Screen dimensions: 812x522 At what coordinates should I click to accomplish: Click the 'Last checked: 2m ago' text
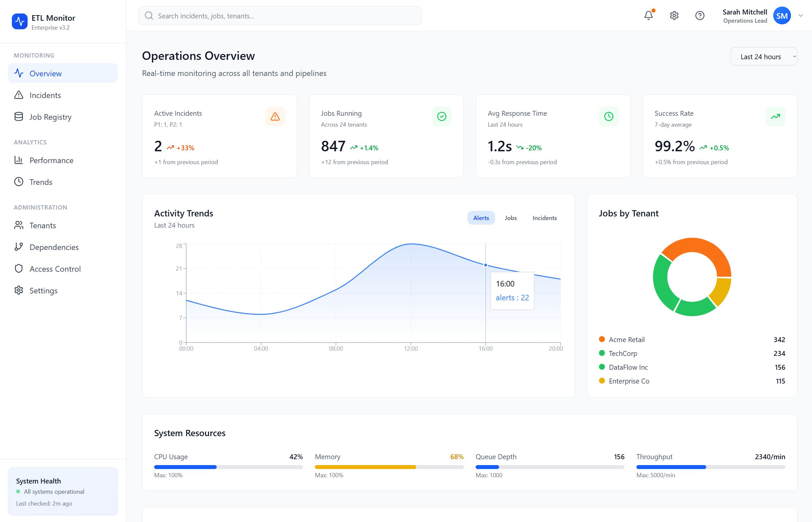44,503
